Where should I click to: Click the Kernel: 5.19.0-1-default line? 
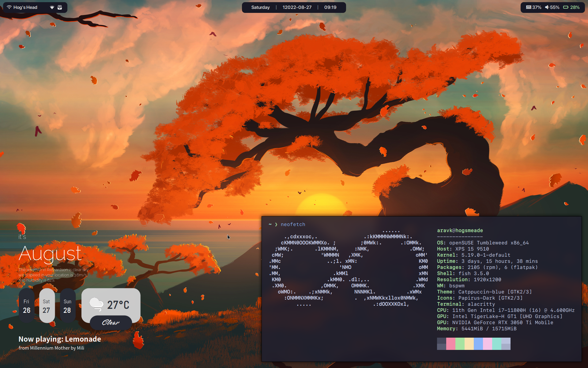coord(474,255)
